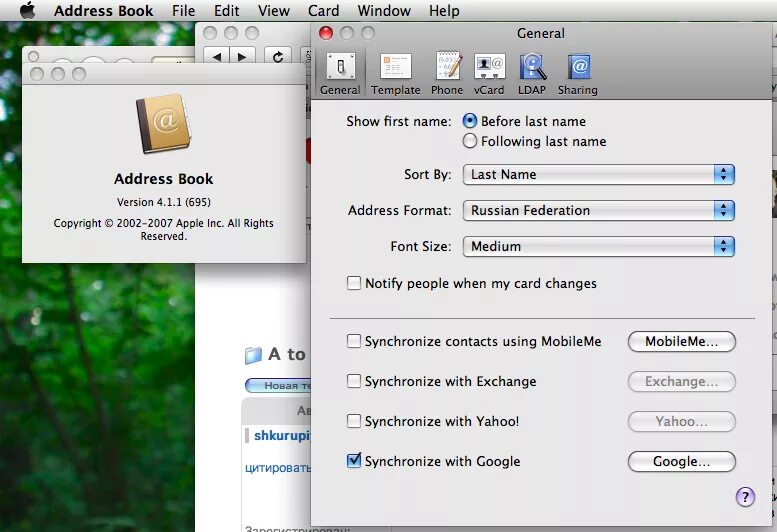Click the Copyright 2002-2007 Apple Inc. text

pyautogui.click(x=164, y=229)
